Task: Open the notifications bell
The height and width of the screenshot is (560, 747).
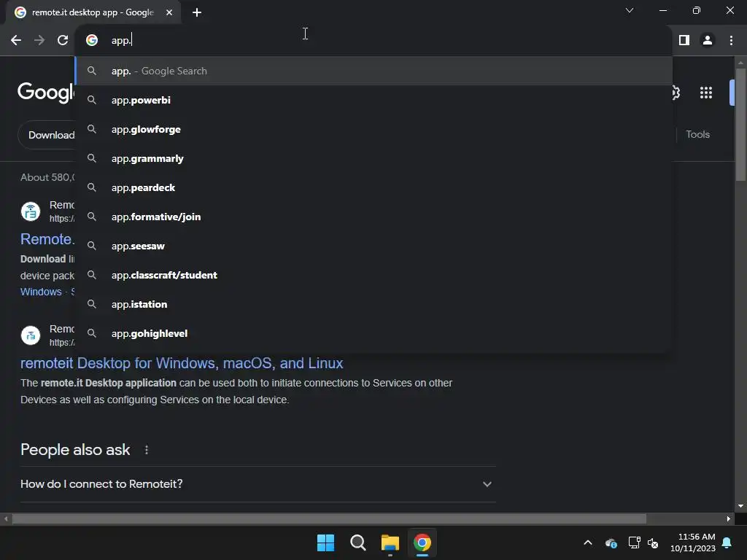Action: [x=727, y=542]
